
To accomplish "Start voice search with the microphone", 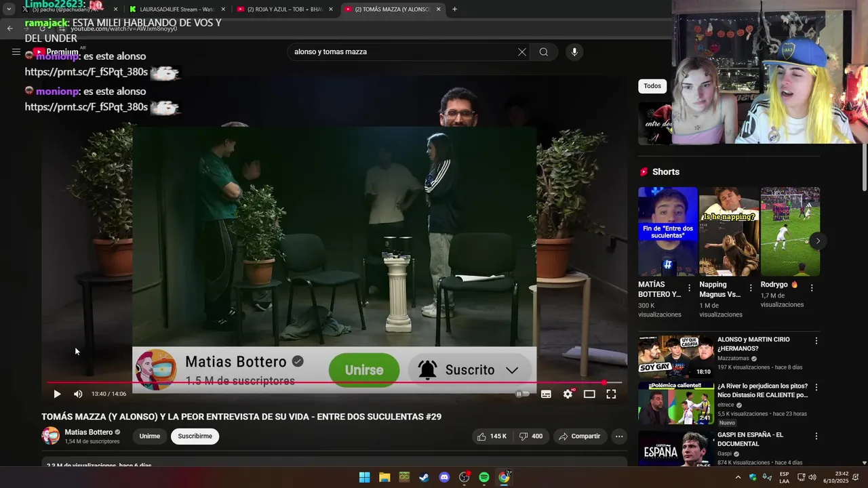I will [x=574, y=52].
